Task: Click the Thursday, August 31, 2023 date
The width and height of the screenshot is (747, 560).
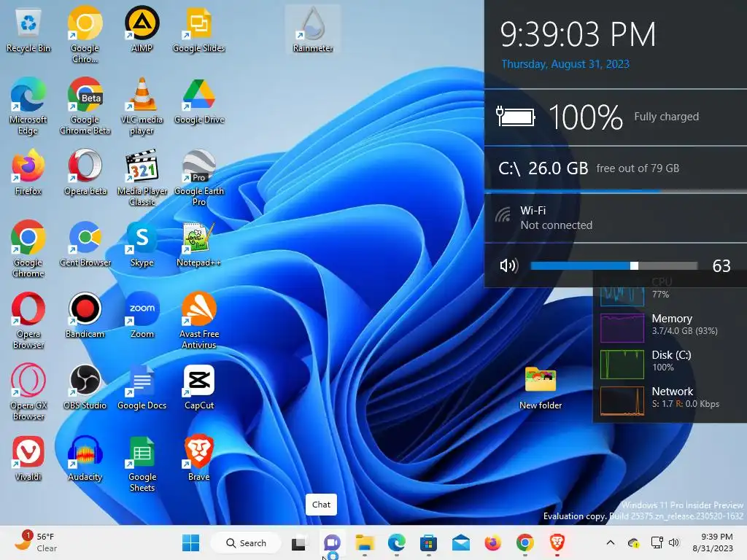Action: [565, 64]
